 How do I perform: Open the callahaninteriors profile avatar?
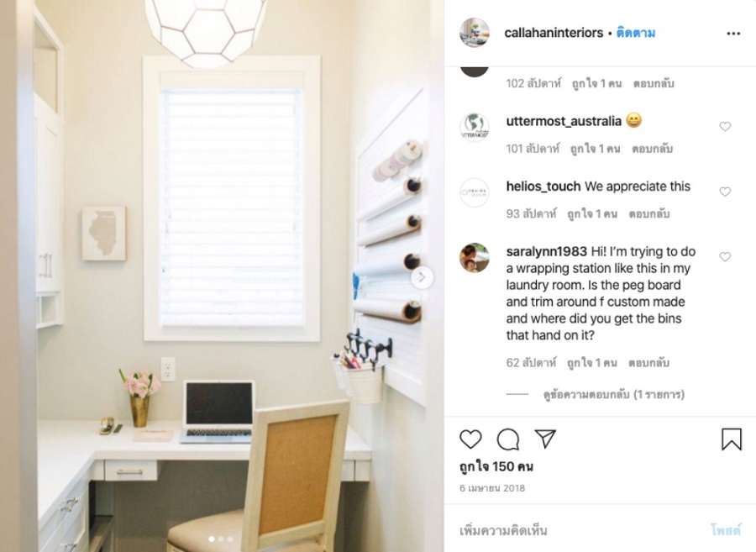coord(475,33)
